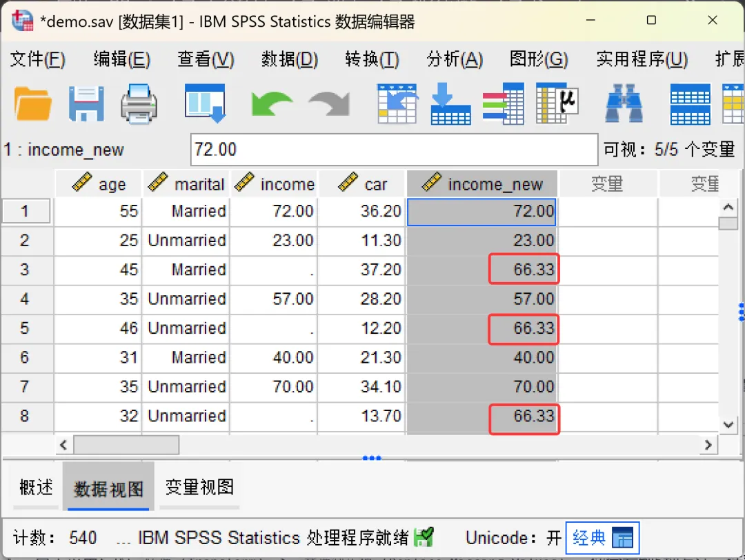The height and width of the screenshot is (560, 745).
Task: Open the 转换(T) menu
Action: (x=372, y=59)
